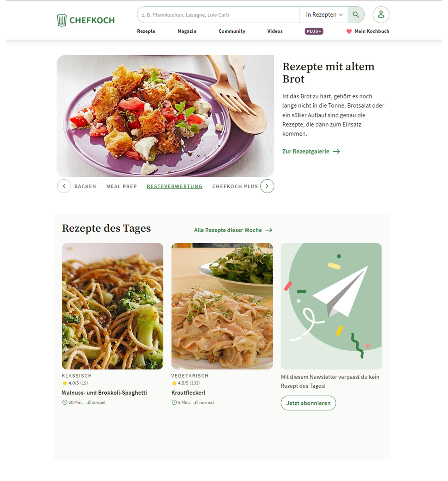The image size is (448, 481).
Task: Click the magnifier search button
Action: pyautogui.click(x=355, y=15)
